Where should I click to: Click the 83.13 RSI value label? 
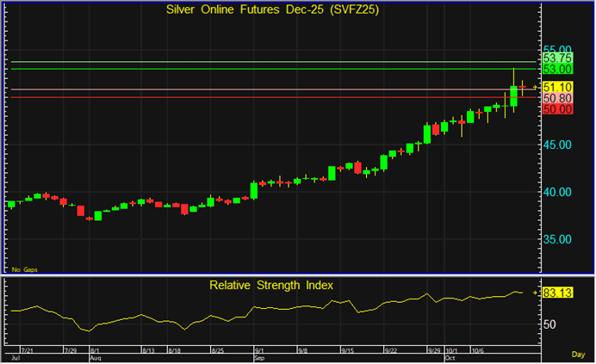(x=557, y=293)
